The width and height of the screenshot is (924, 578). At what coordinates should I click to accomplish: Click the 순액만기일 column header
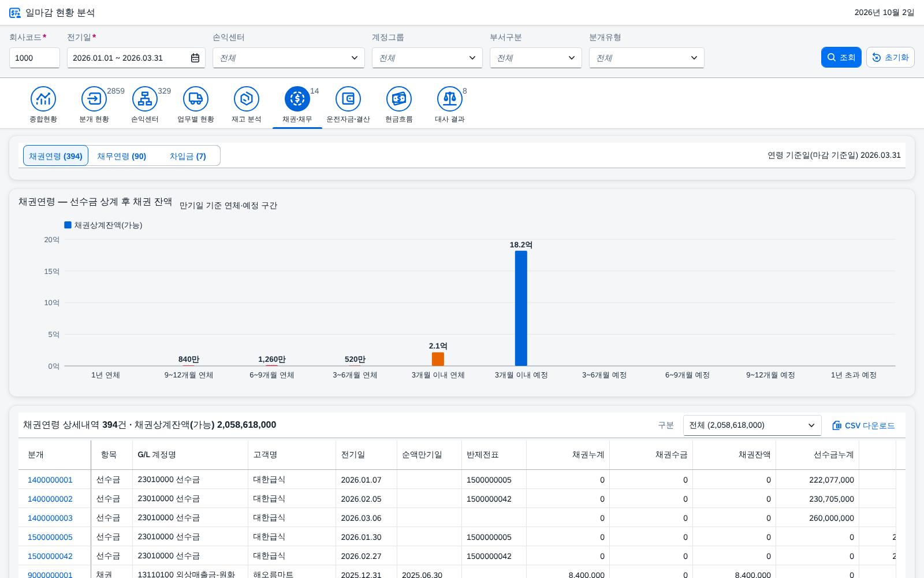click(429, 455)
